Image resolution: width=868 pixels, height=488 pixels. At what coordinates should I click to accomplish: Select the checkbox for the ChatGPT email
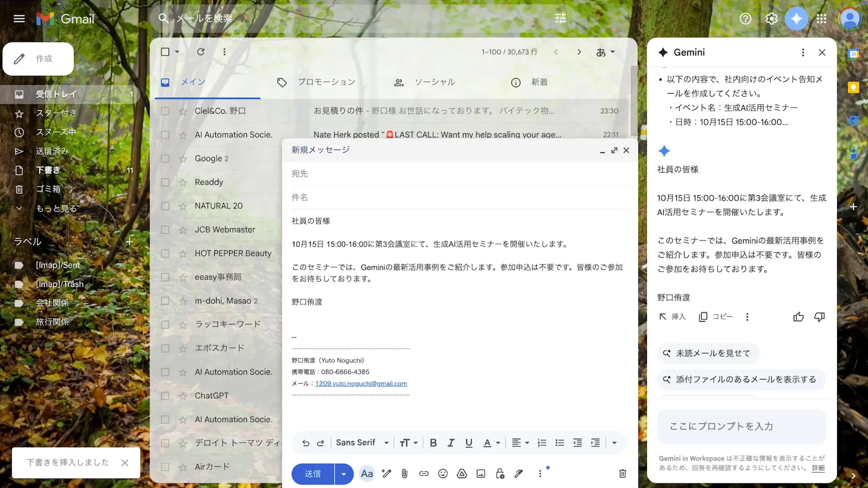click(165, 396)
